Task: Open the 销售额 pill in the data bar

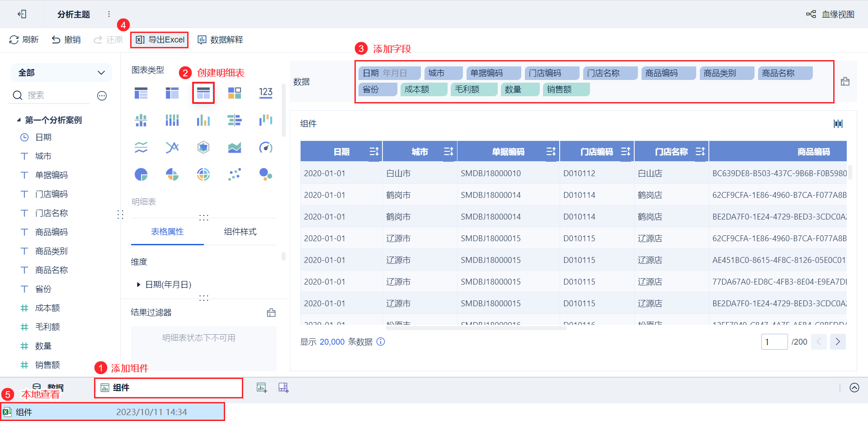Action: click(x=566, y=89)
